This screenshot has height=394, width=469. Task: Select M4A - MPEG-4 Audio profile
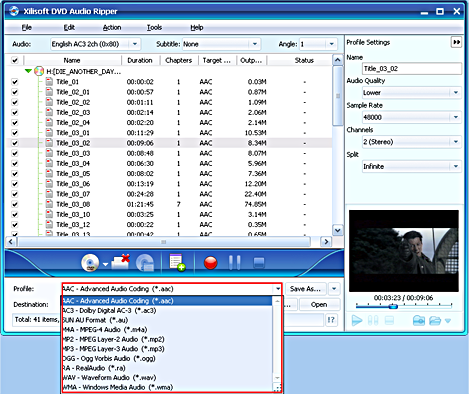167,329
